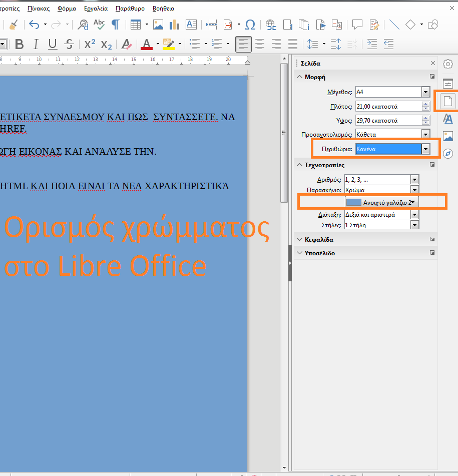The image size is (458, 476).
Task: Open the Πίνακας menu
Action: [39, 9]
